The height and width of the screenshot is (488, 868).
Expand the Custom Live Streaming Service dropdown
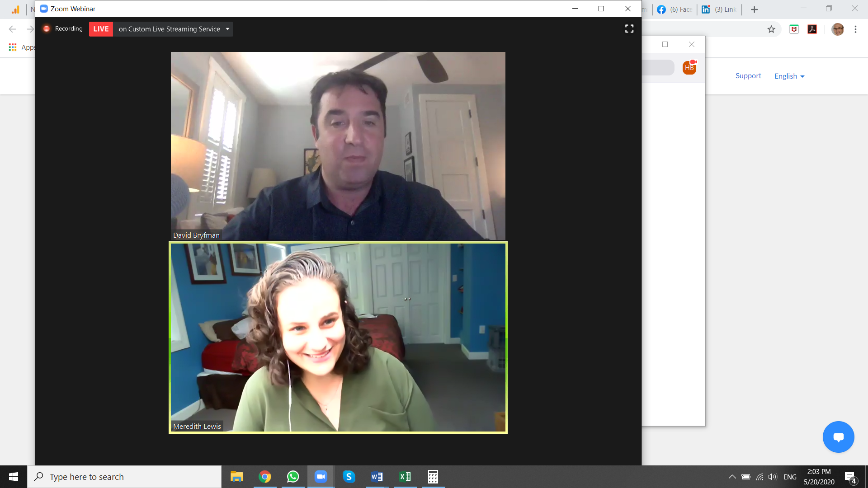[227, 29]
